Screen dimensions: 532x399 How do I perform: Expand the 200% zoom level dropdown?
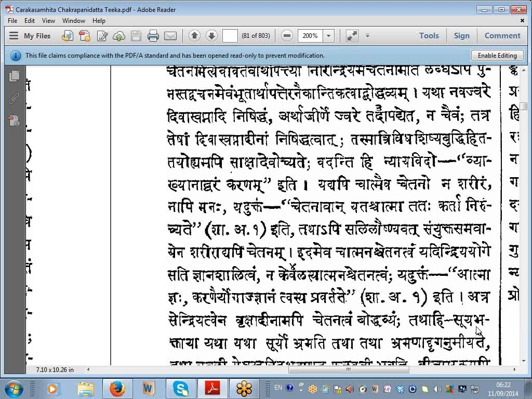[x=328, y=36]
